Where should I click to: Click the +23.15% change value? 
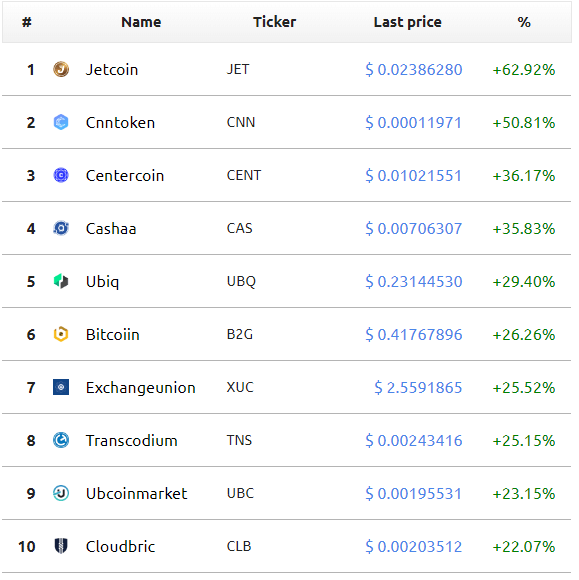point(524,493)
